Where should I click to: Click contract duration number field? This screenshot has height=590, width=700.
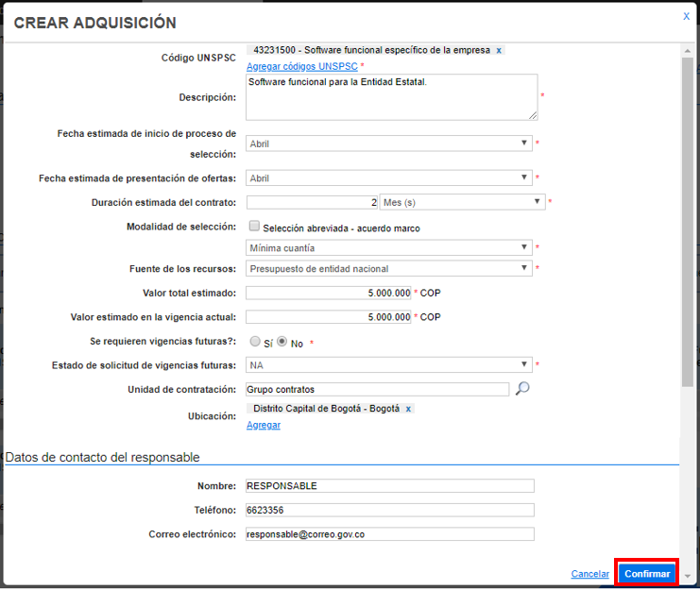(312, 202)
